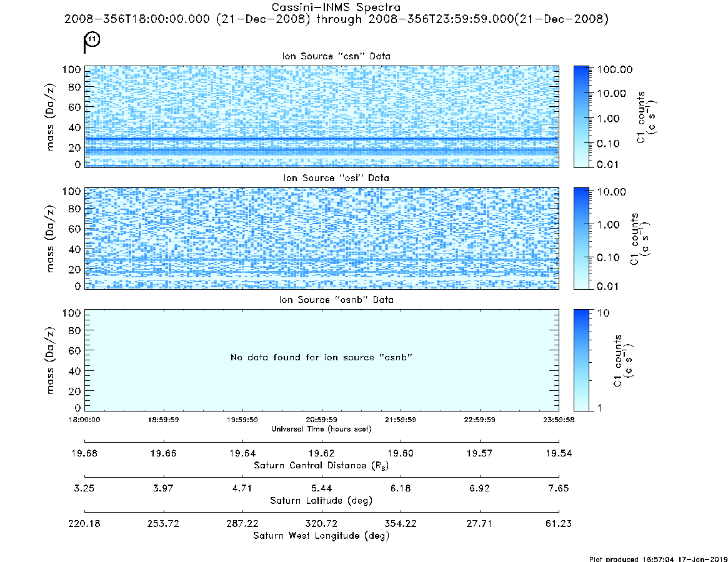Click the csn "C1 counts" color bar label
Viewport: 728px width, 562px height.
click(646, 117)
